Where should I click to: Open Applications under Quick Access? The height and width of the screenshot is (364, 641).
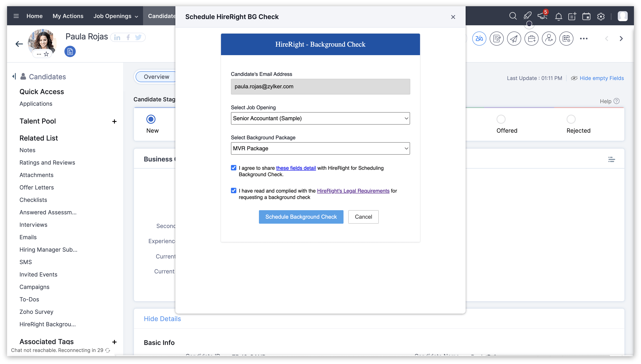click(36, 104)
